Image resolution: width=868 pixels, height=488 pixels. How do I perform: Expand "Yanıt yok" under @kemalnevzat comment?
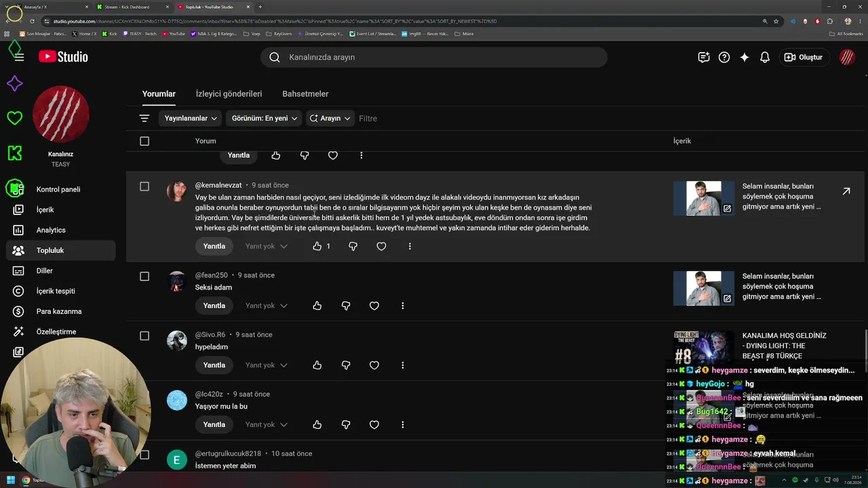pos(267,247)
